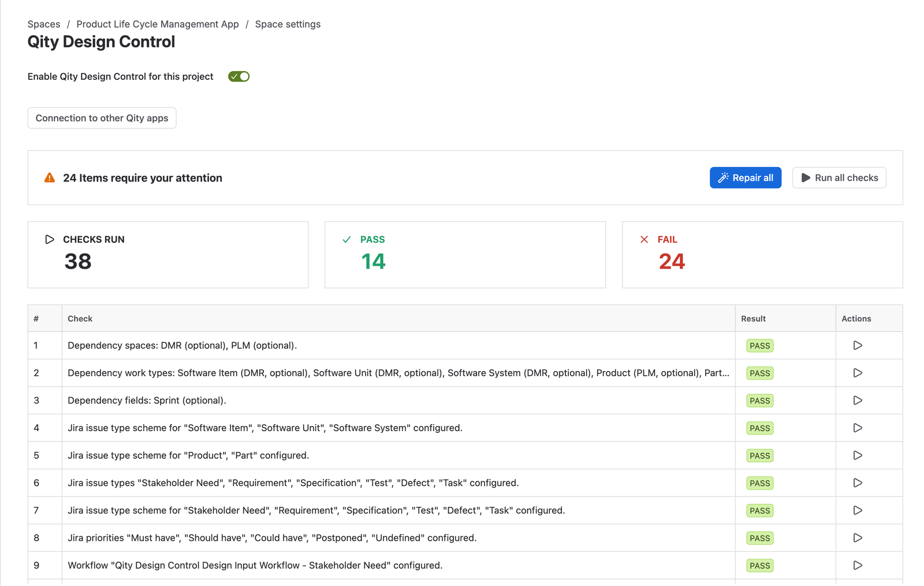This screenshot has width=924, height=586.
Task: Click PASS badge in row 7
Action: click(x=760, y=510)
